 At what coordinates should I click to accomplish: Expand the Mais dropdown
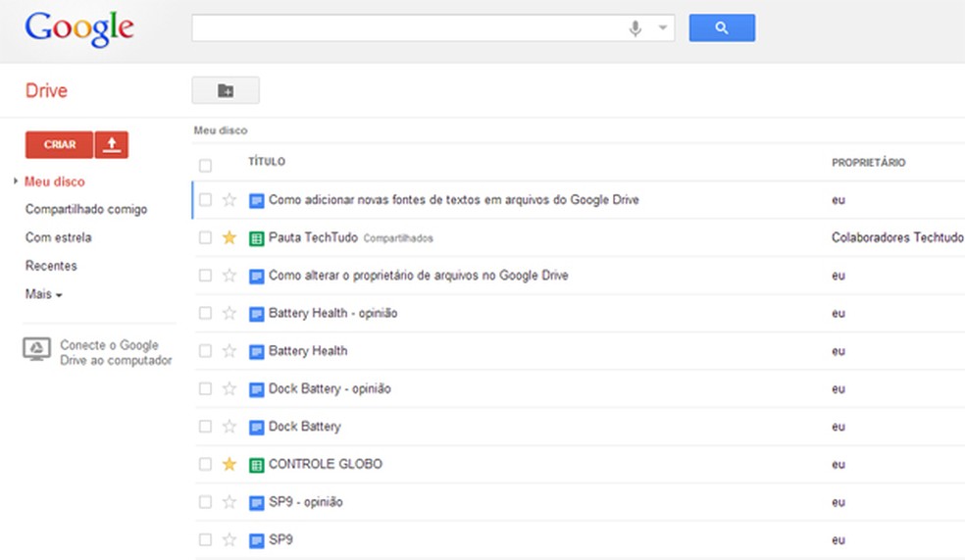(x=44, y=294)
